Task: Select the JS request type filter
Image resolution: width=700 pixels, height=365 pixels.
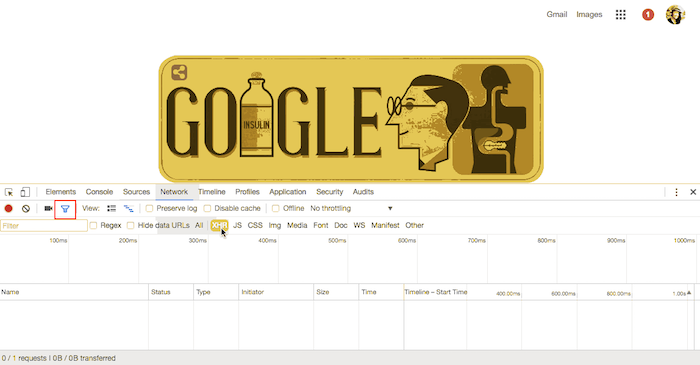Action: click(238, 225)
